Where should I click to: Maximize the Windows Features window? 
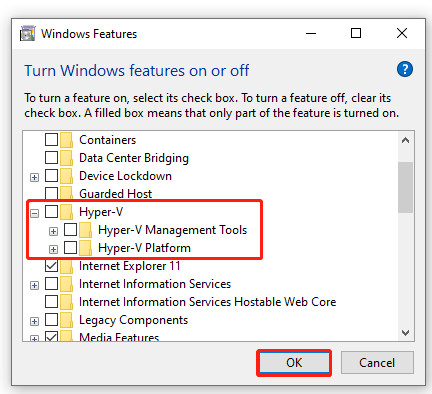(x=356, y=33)
